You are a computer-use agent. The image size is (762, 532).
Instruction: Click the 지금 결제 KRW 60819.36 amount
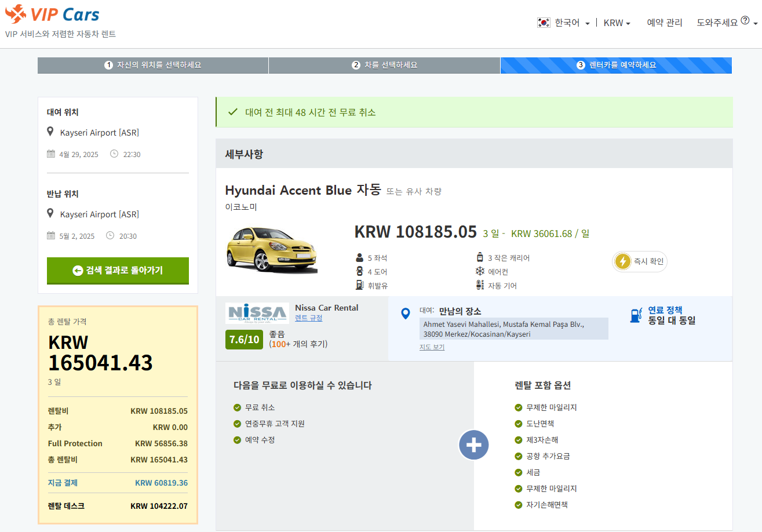click(161, 483)
